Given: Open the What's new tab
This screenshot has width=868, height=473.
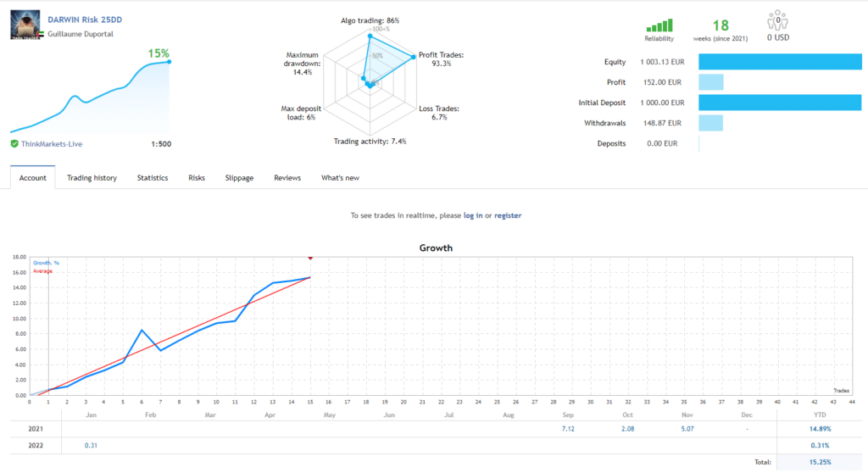Looking at the screenshot, I should (x=340, y=178).
